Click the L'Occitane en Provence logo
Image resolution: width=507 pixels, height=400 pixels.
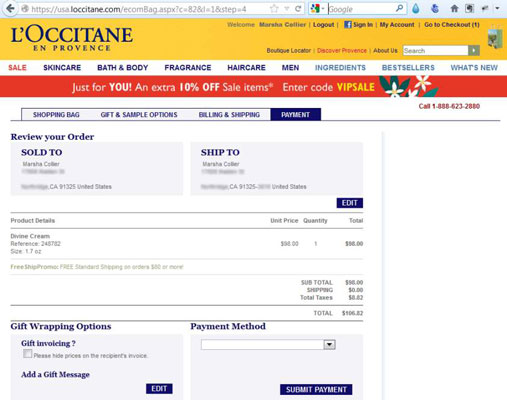pos(72,38)
